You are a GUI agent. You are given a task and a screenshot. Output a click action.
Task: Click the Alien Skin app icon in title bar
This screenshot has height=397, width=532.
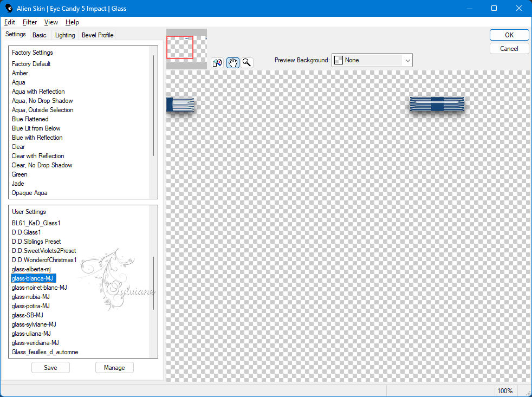9,8
